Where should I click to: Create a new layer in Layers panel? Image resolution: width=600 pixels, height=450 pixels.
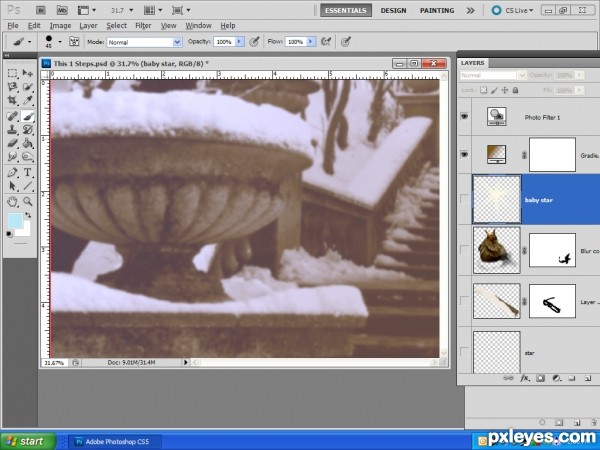(587, 378)
